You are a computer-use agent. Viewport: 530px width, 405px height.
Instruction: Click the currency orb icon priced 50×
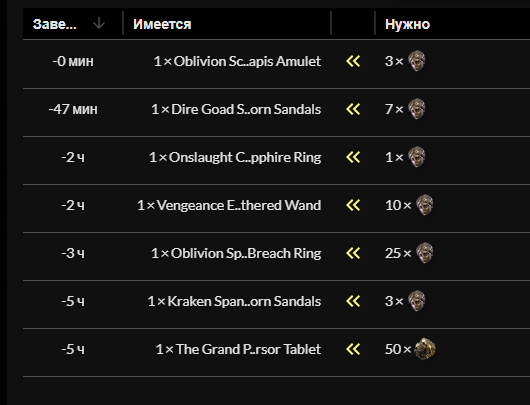click(x=425, y=349)
